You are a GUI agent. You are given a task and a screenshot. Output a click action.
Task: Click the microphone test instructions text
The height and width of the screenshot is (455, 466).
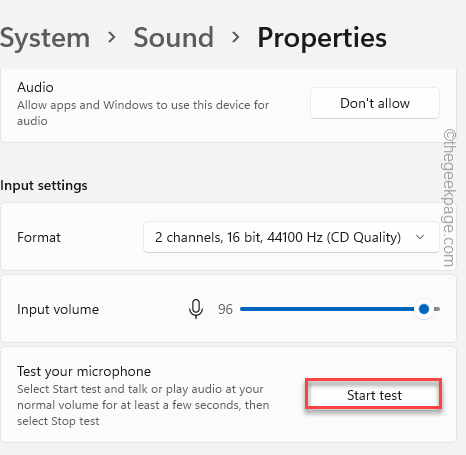[x=143, y=405]
